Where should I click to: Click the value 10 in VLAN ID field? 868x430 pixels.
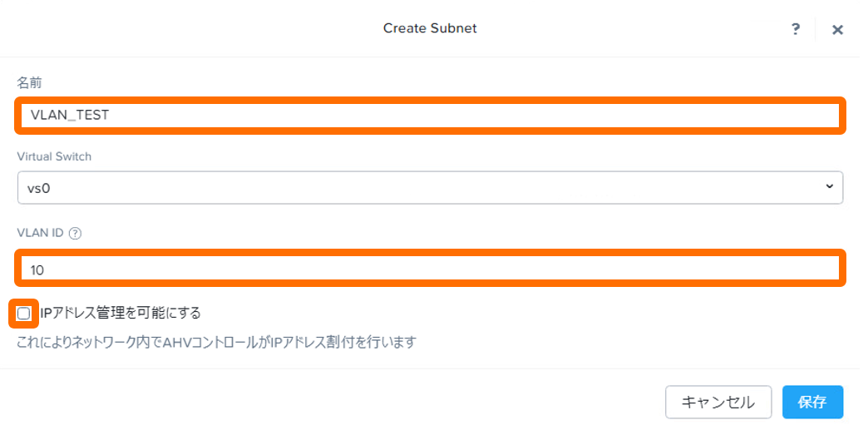[37, 270]
